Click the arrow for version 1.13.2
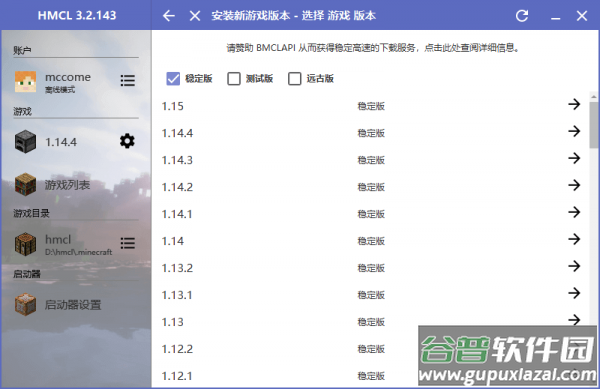 (x=574, y=266)
